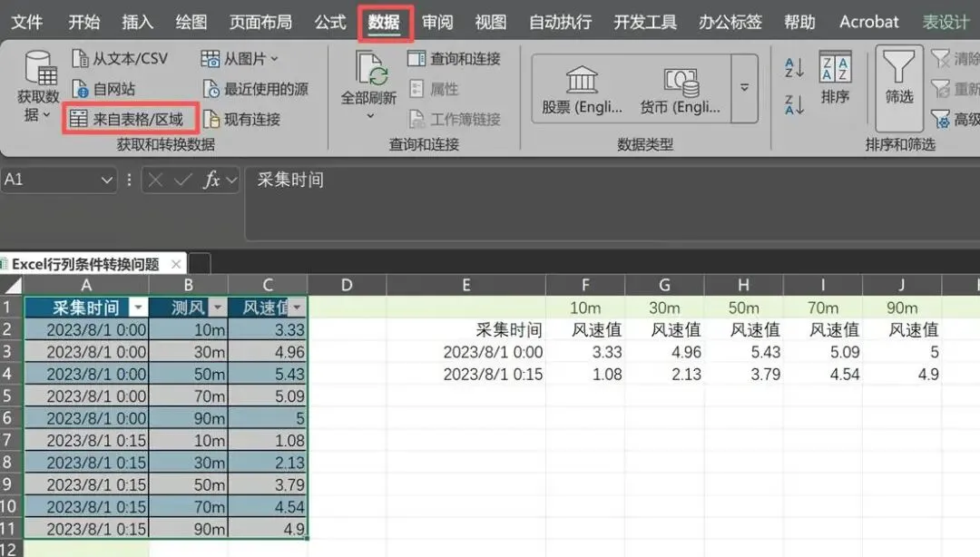Switch to the 表设计 tab

(946, 22)
